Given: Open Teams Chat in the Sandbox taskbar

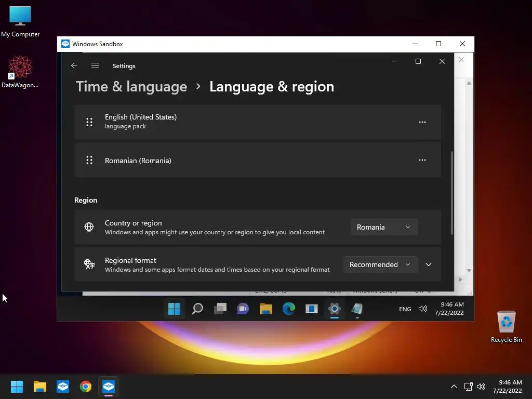Looking at the screenshot, I should [x=243, y=309].
